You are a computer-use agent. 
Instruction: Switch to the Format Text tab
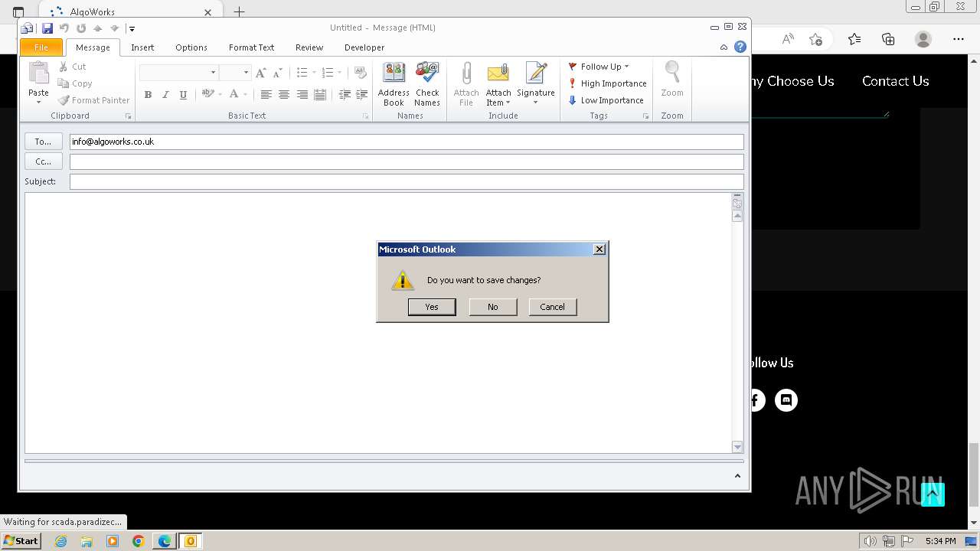(x=251, y=47)
